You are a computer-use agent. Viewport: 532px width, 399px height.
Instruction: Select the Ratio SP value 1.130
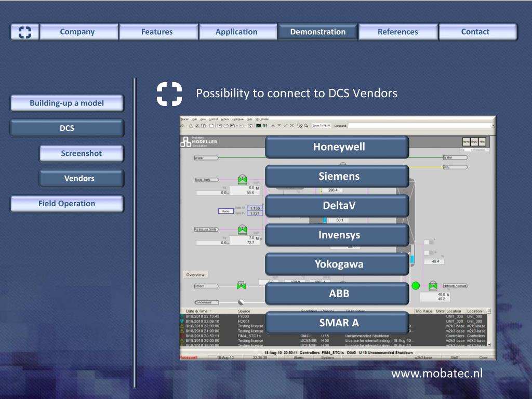[x=255, y=208]
